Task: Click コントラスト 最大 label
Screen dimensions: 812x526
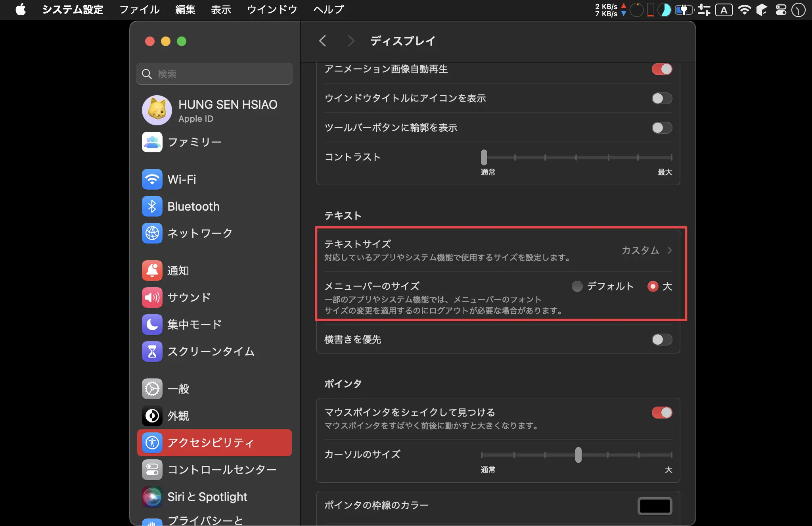Action: 665,172
